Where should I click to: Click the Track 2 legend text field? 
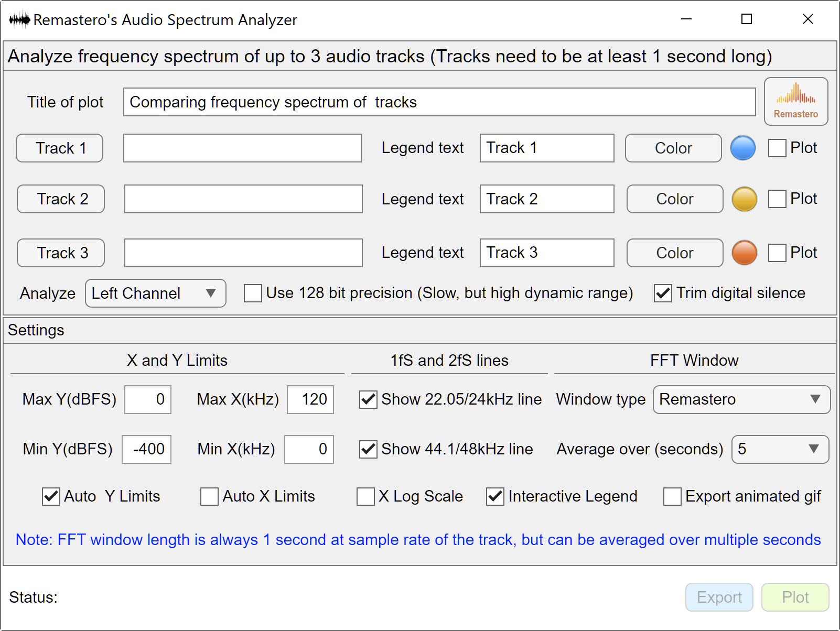tap(547, 199)
